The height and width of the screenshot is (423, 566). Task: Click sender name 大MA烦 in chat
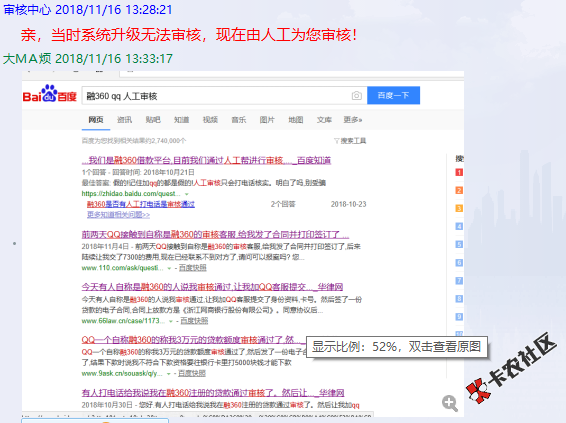(x=27, y=58)
